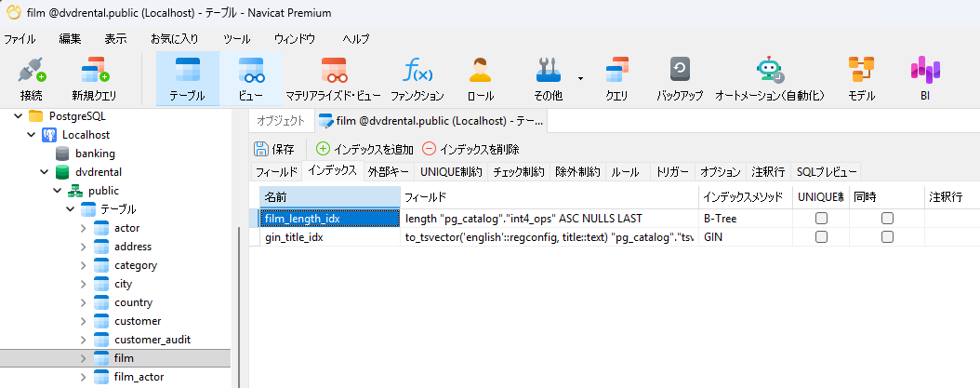Collapse the Localhost connection node

point(31,135)
